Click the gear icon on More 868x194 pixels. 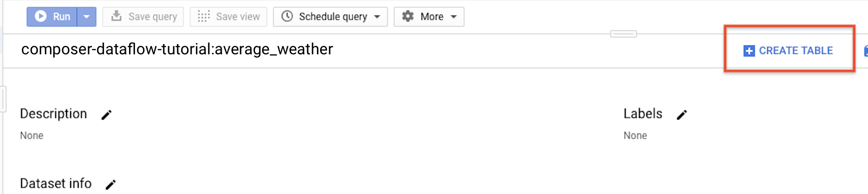[408, 17]
